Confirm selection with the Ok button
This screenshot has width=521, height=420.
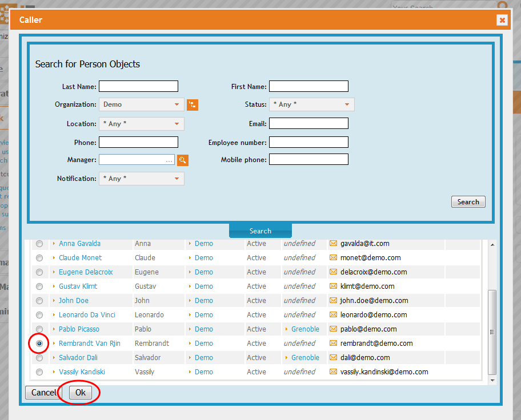[x=79, y=392]
